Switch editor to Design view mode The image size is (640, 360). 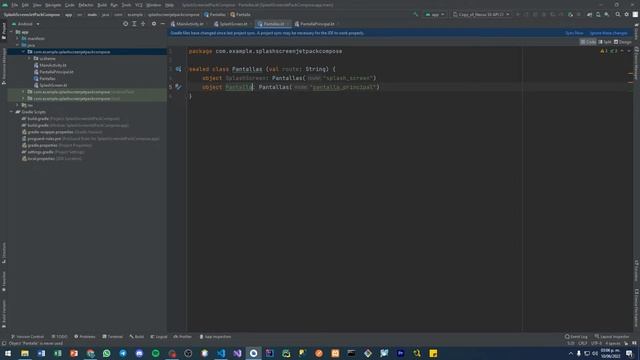(x=623, y=42)
